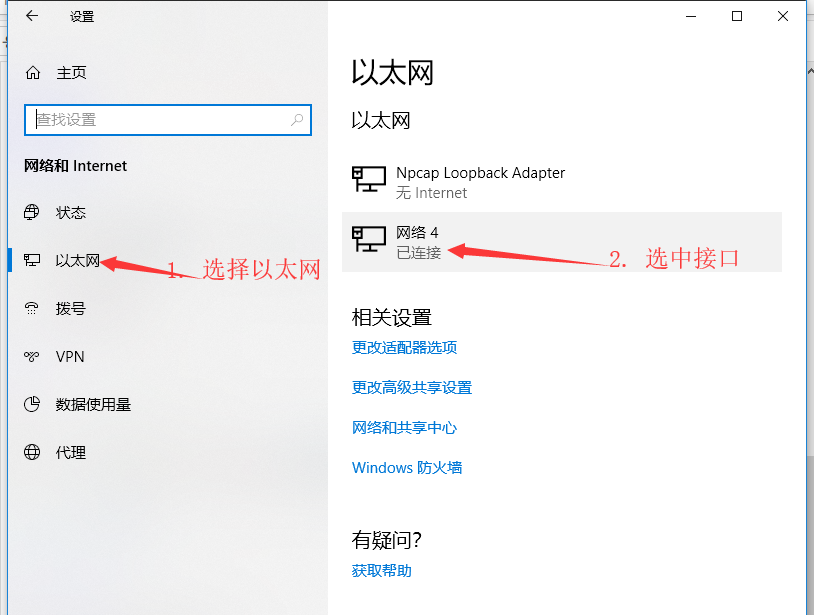Click the VPN icon in sidebar
The height and width of the screenshot is (615, 814).
[33, 357]
